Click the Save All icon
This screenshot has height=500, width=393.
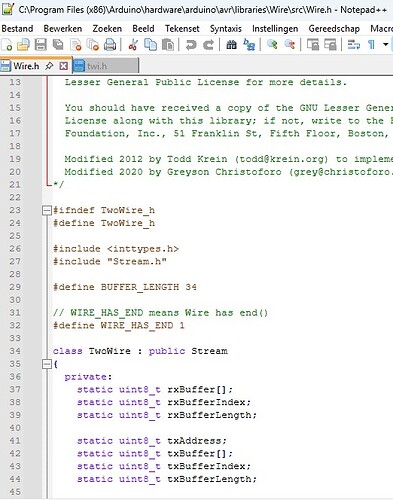[58, 44]
